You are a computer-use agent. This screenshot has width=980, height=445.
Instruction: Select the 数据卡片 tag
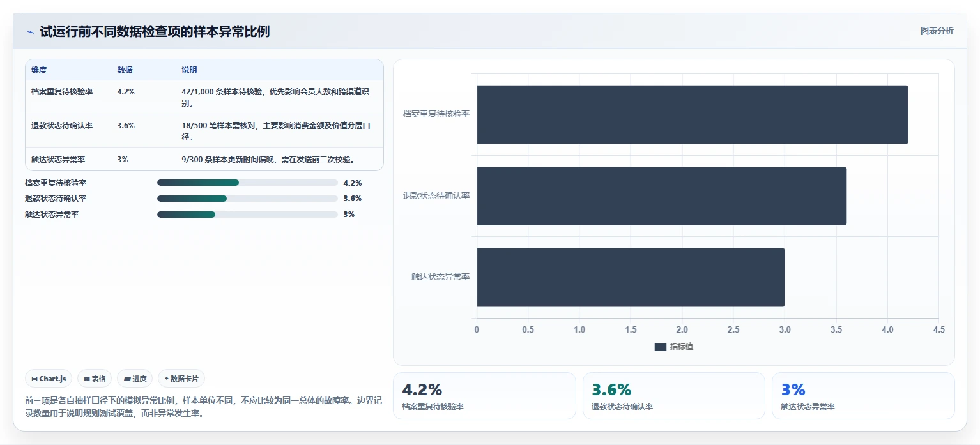pos(181,379)
